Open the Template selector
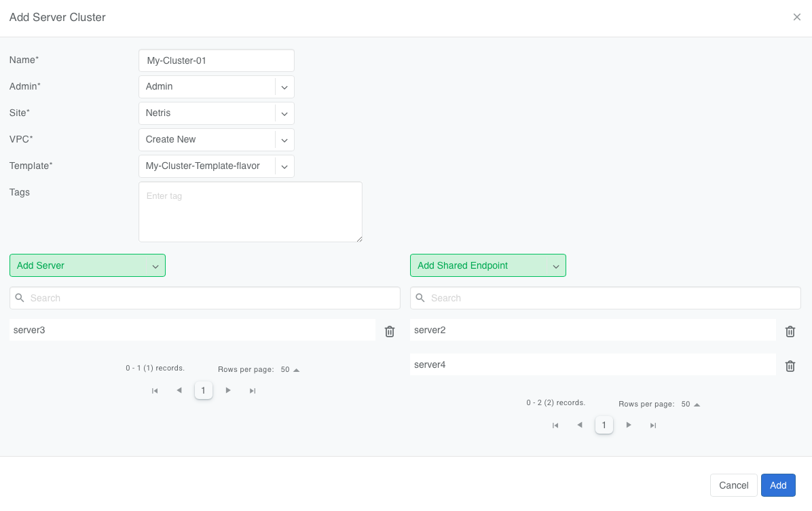Viewport: 812px width, 511px height. 284,166
